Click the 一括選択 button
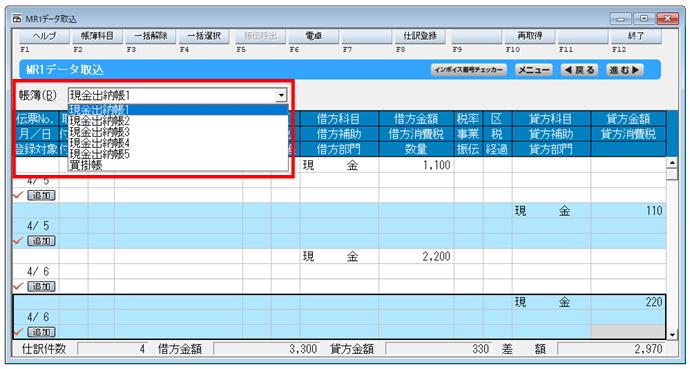 204,37
